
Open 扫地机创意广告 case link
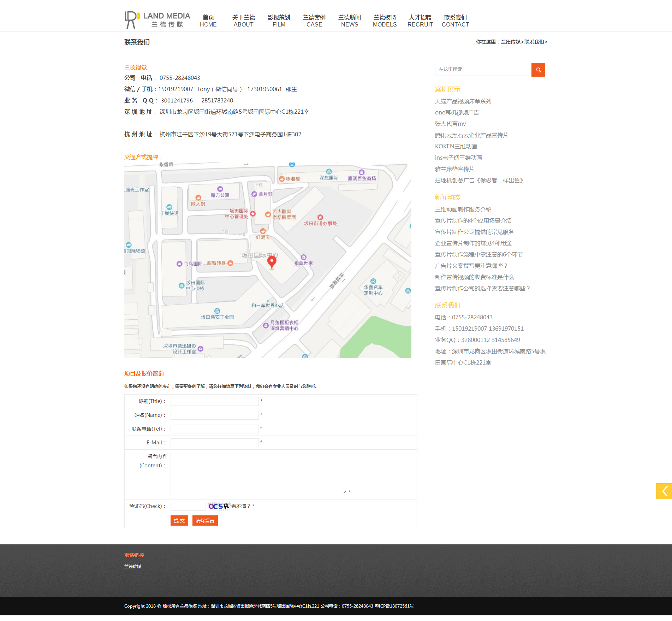[x=479, y=181]
